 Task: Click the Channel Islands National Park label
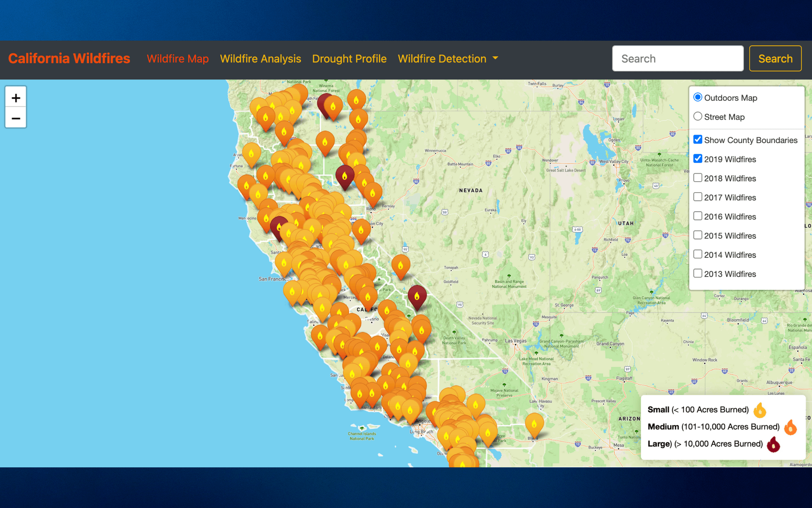(x=362, y=436)
